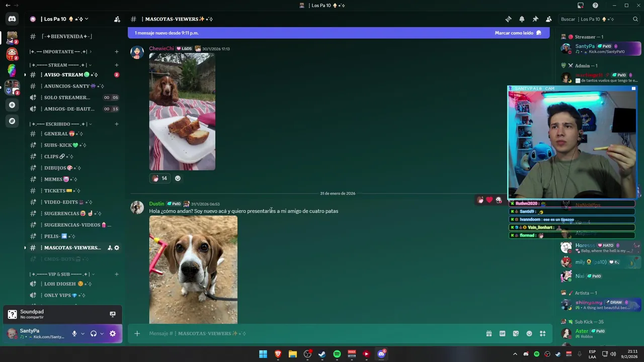Viewport: 644px width, 362px height.
Task: Add a server with the plus button
Action: pos(12,105)
